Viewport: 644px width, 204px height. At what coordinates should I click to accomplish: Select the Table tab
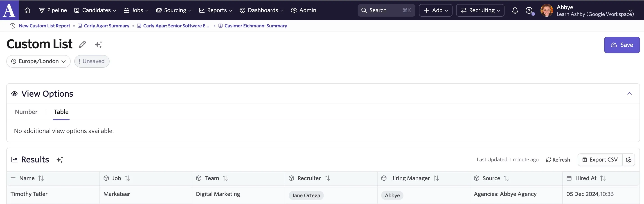pyautogui.click(x=61, y=112)
